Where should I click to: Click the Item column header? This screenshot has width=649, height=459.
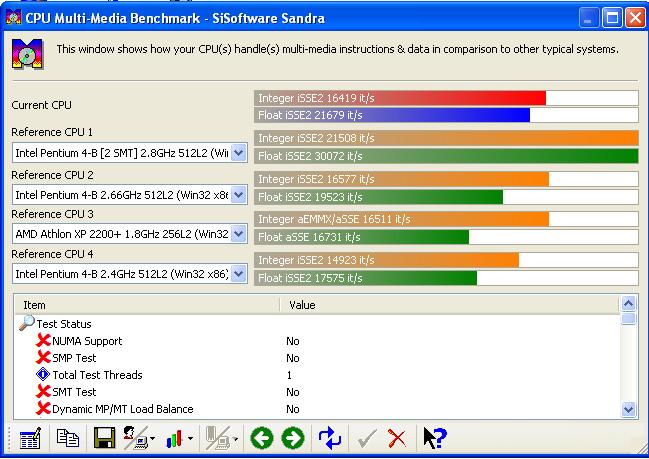coord(147,305)
